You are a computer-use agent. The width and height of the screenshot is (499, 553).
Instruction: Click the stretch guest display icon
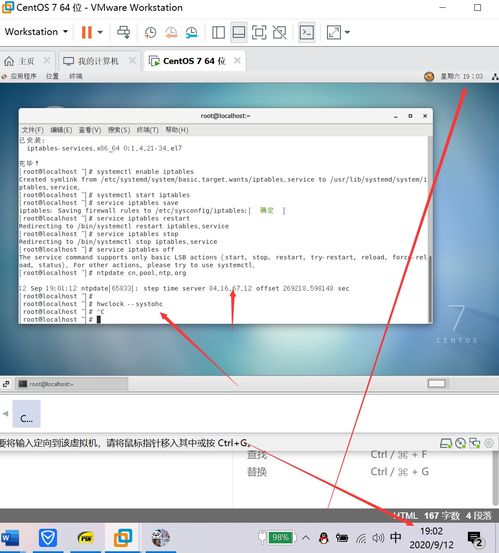334,32
